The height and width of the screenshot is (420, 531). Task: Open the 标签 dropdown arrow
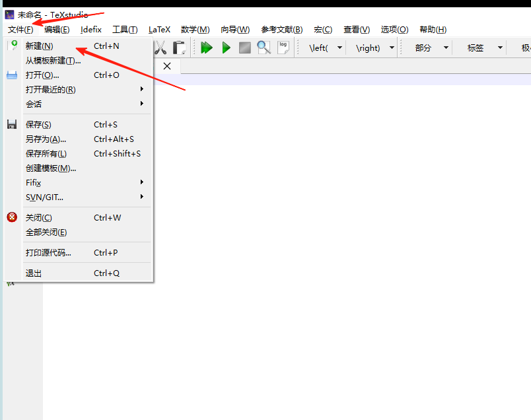500,48
